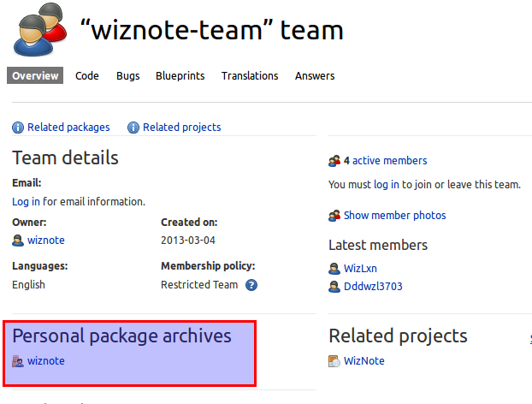This screenshot has width=532, height=404.
Task: Click the Restricted Team help question icon
Action: 251,285
